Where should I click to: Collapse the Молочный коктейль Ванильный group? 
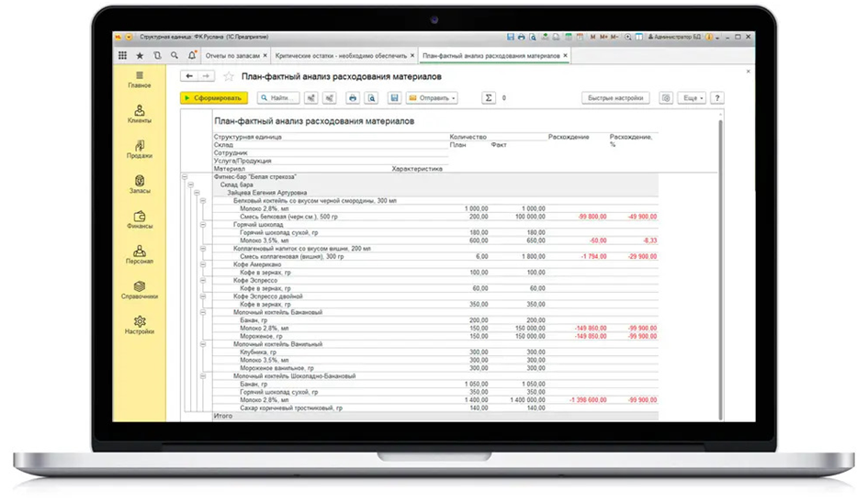[202, 343]
